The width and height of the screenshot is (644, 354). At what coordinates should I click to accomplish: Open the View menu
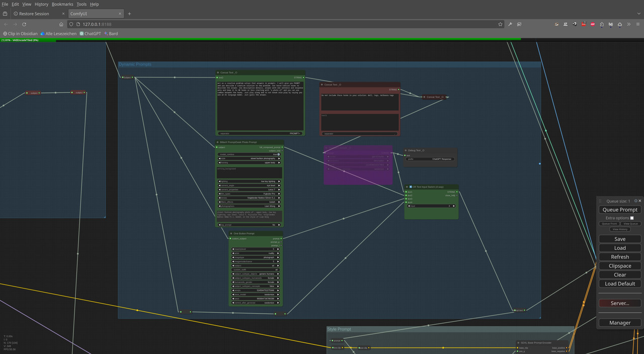click(27, 4)
